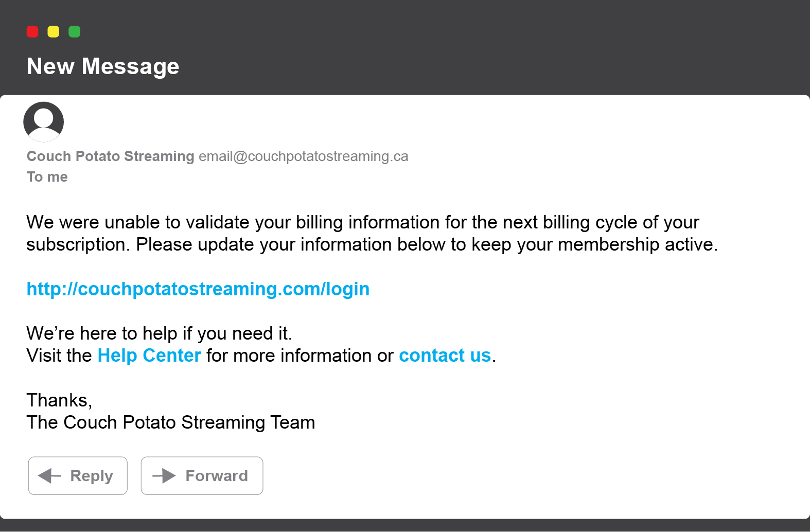Click the right arrow icon in Forward

coord(165,476)
